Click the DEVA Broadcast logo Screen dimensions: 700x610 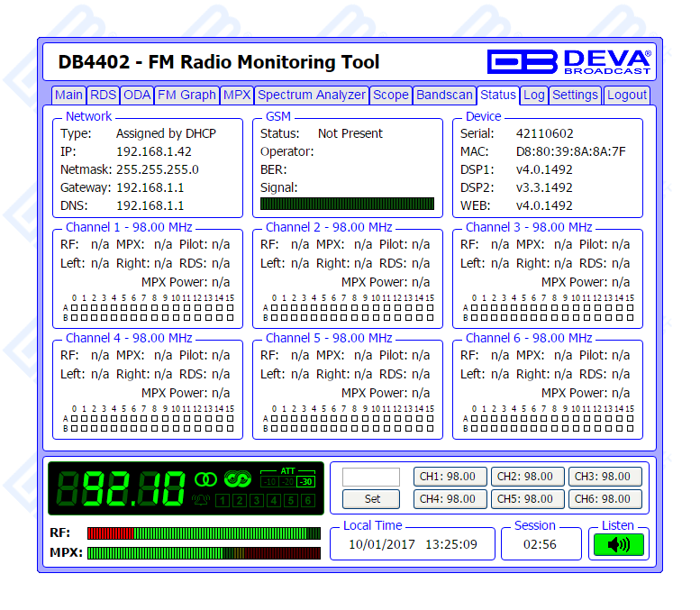(x=568, y=61)
